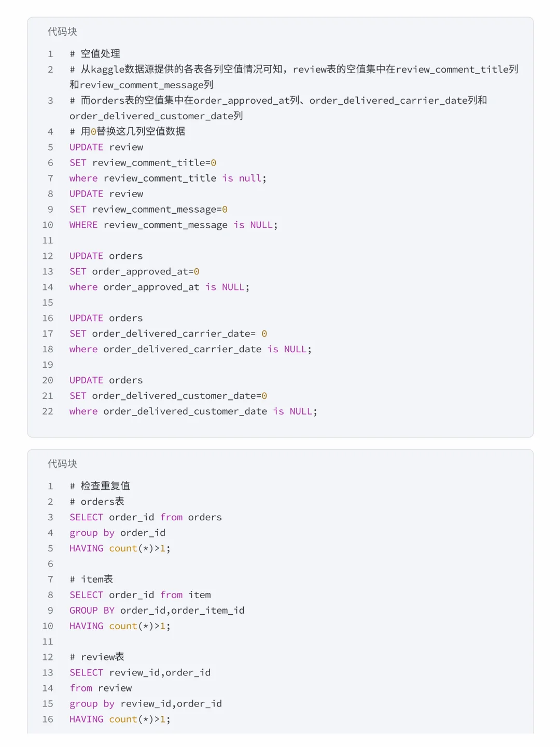
Task: Click 'where order_delivered_customer_date is NULL;' line
Action: (193, 411)
